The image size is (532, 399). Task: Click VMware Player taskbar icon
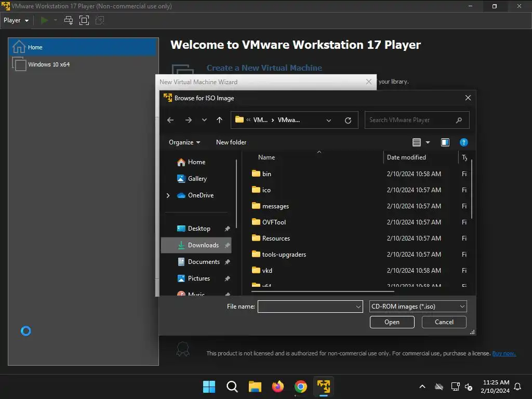click(x=324, y=387)
